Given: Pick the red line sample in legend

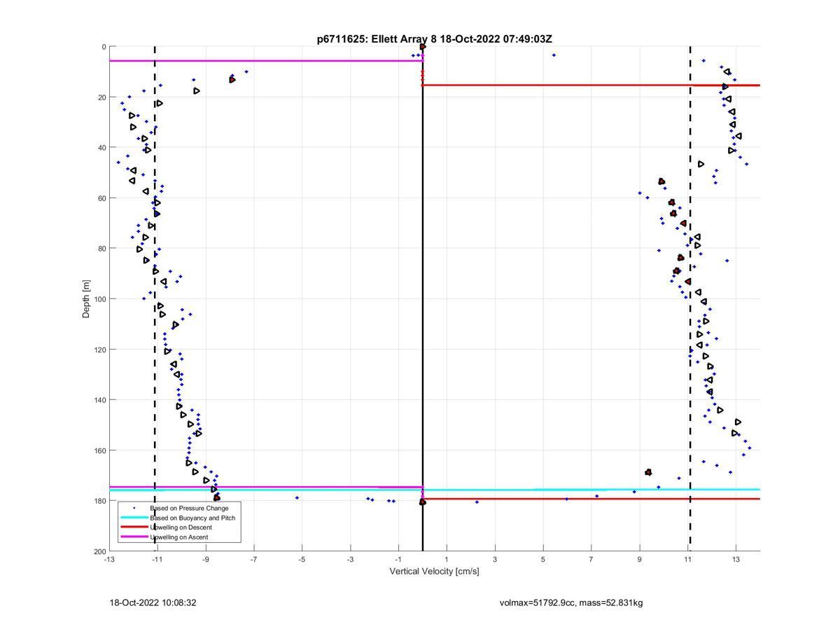Looking at the screenshot, I should [x=134, y=527].
